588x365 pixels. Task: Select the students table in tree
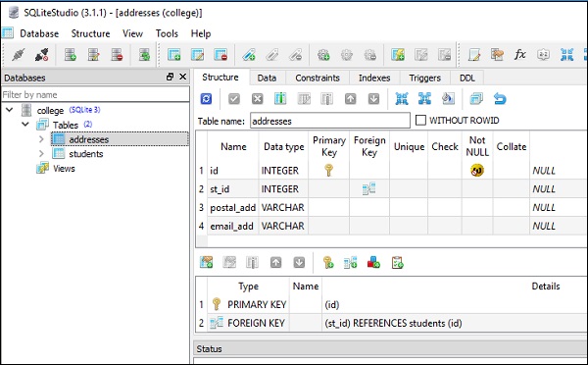coord(86,154)
